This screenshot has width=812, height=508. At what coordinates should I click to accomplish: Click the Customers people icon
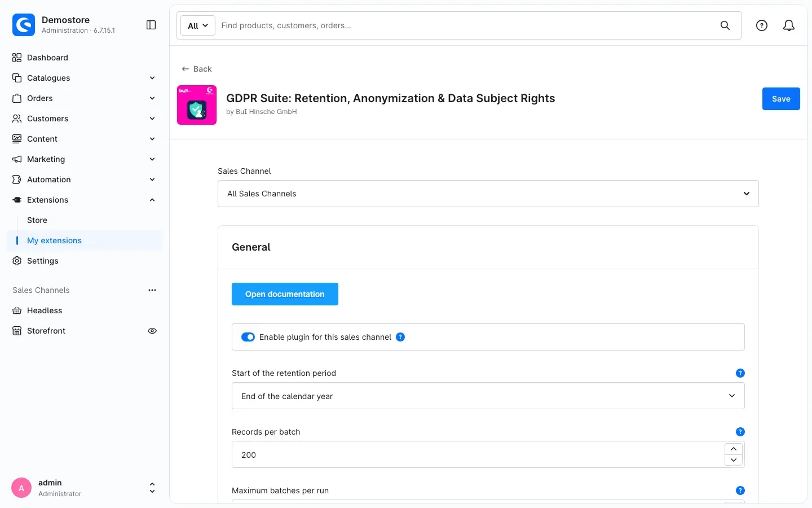coord(17,119)
